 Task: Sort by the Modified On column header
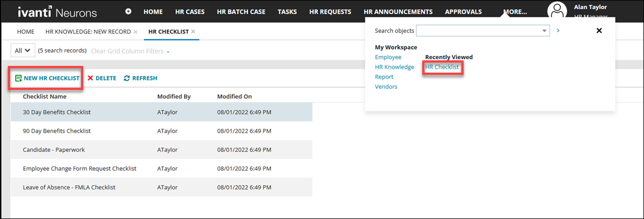coord(235,97)
